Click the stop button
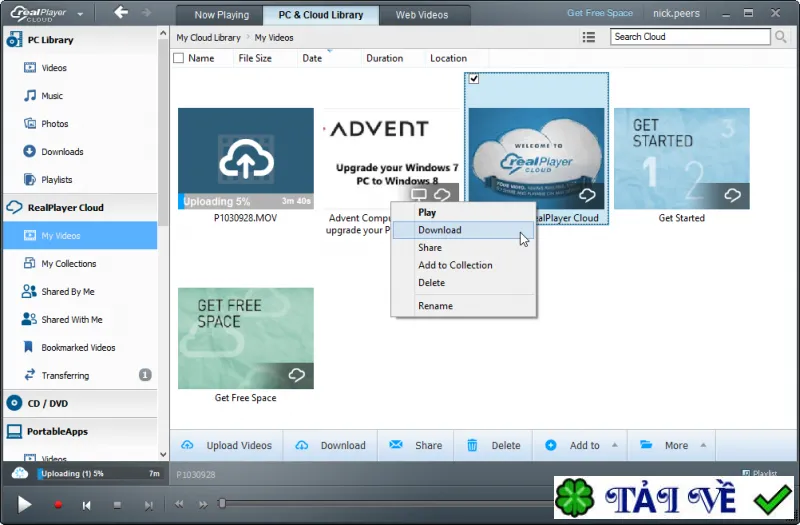Screen dimensions: 800x525 click(117, 505)
